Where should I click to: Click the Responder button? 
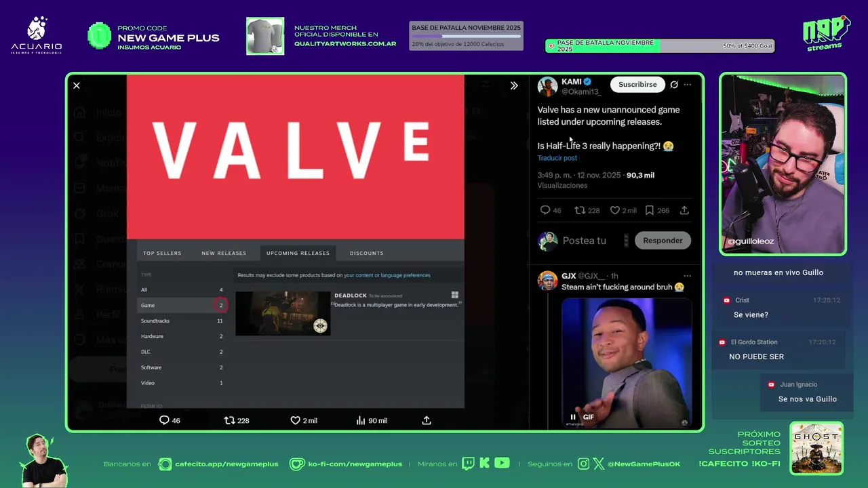(663, 241)
